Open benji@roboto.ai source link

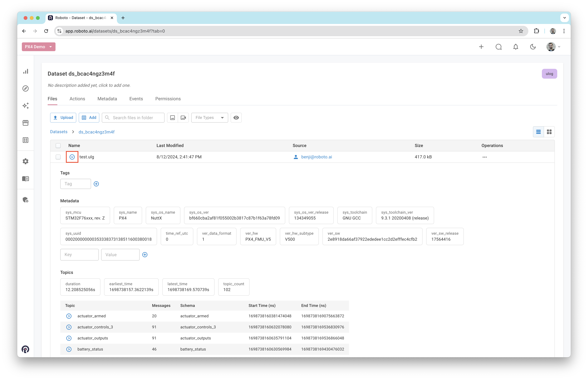coord(316,157)
